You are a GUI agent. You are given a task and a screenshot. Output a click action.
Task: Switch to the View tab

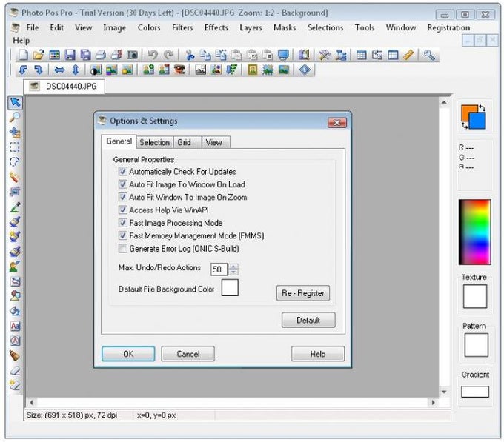216,142
